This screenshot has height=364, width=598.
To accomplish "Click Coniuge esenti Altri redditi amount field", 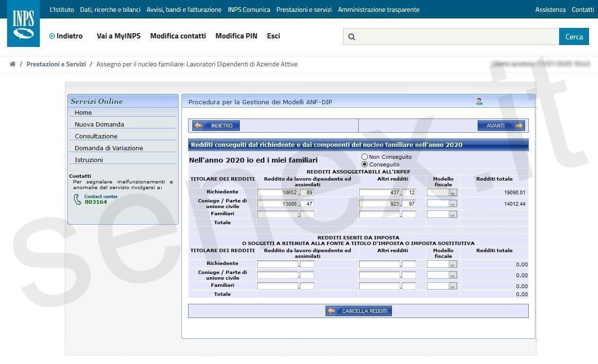I will (x=380, y=275).
